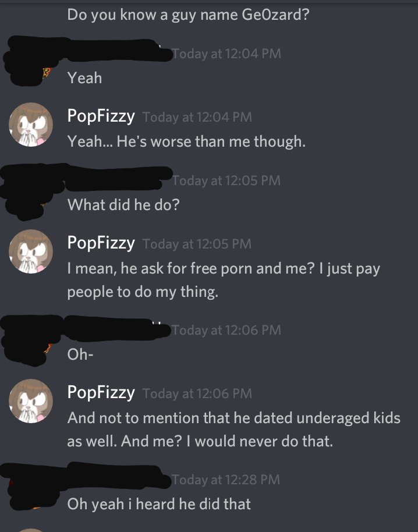
Task: Select the 'Yeah... He's worse than me though.' message
Action: tap(186, 141)
